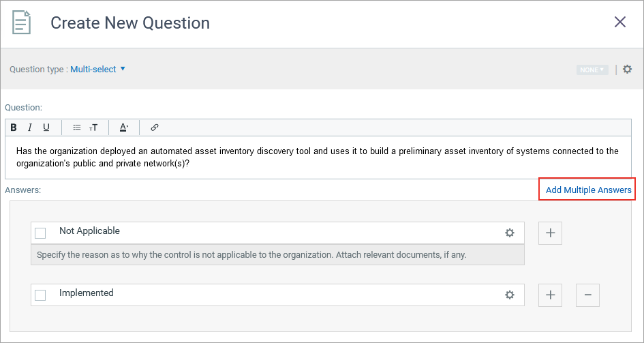
Task: Add answer after Implemented with plus
Action: (x=550, y=295)
